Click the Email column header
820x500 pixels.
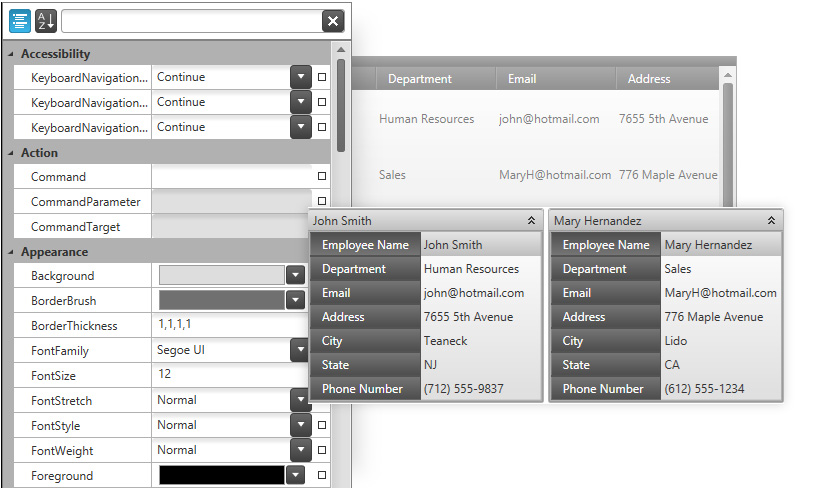click(522, 79)
